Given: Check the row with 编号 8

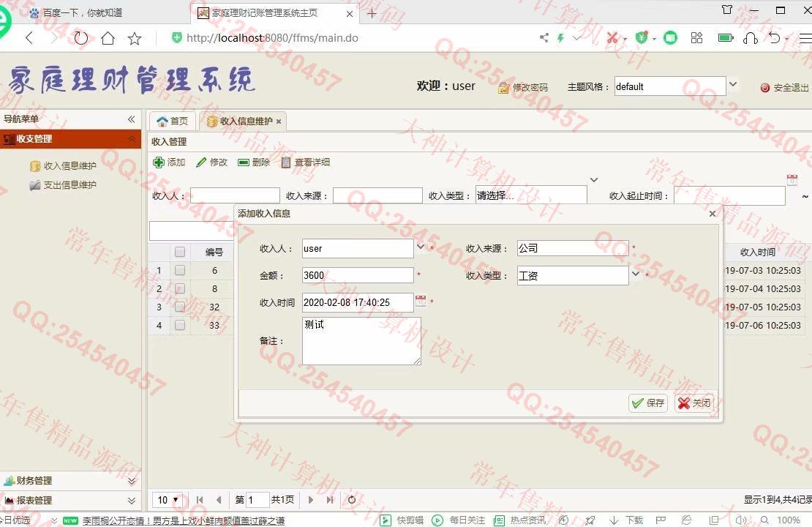Looking at the screenshot, I should click(180, 288).
